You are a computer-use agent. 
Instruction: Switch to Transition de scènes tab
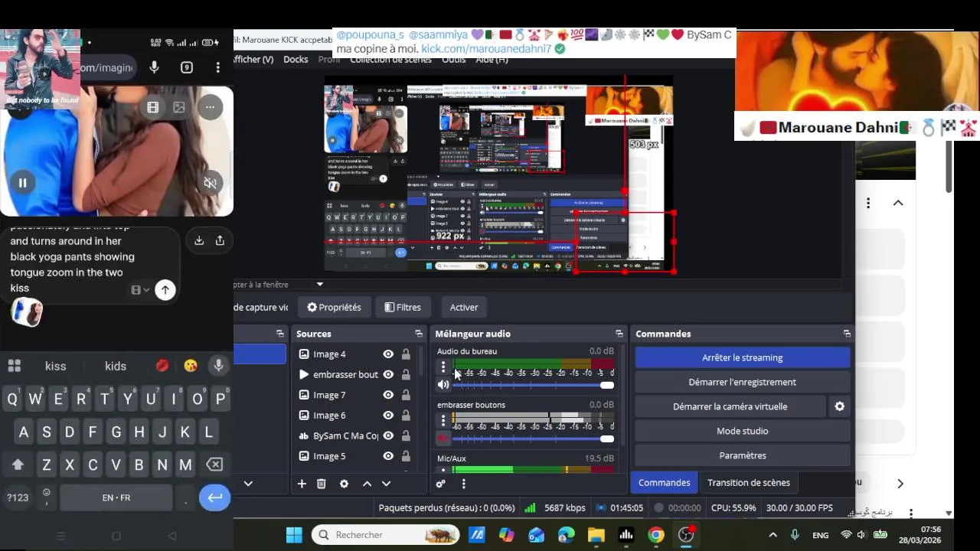749,483
